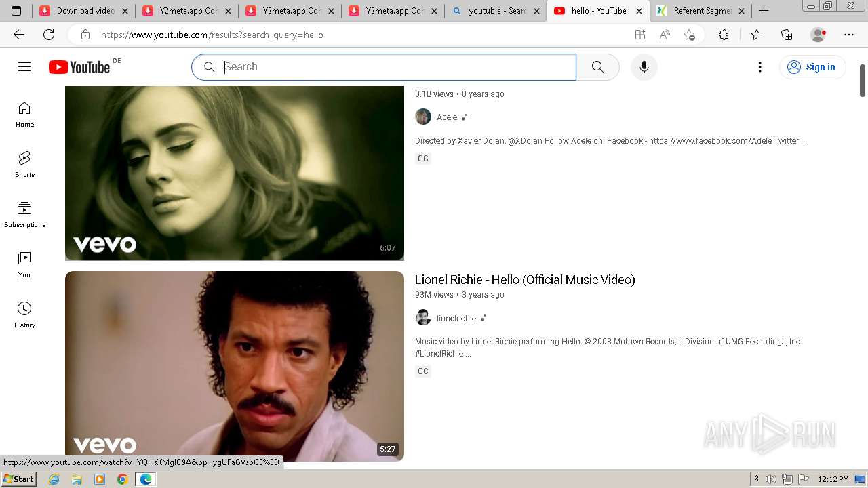Click CC badge under Adele video
Viewport: 868px width, 488px height.
423,159
